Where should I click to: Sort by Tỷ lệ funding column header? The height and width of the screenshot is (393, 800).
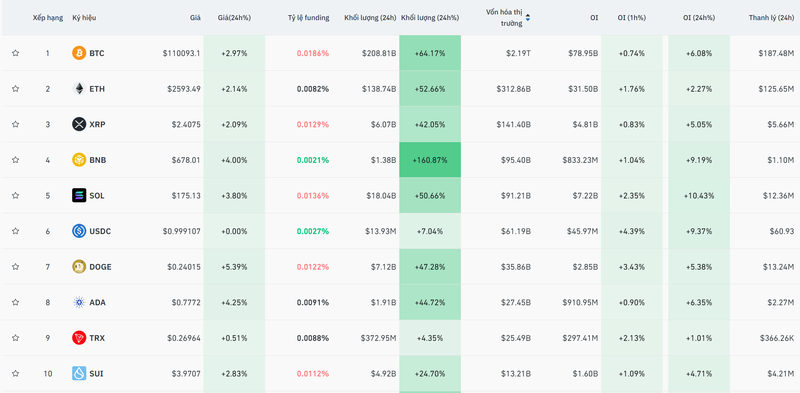point(308,18)
